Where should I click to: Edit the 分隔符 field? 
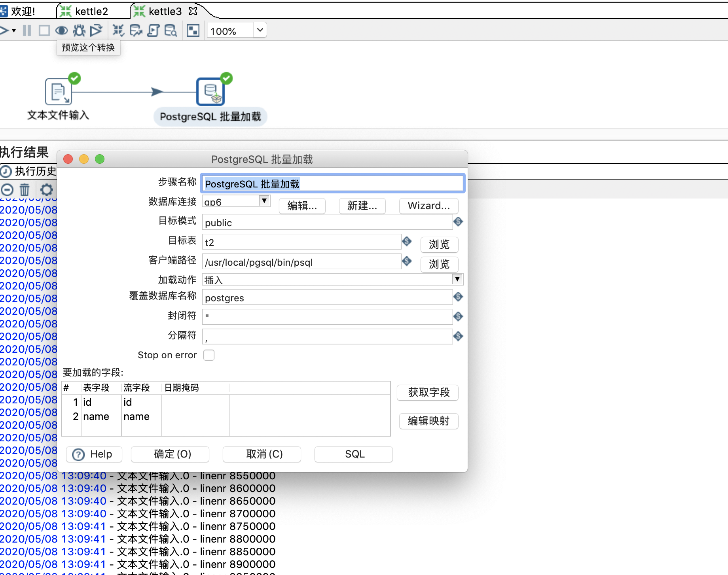coord(327,337)
